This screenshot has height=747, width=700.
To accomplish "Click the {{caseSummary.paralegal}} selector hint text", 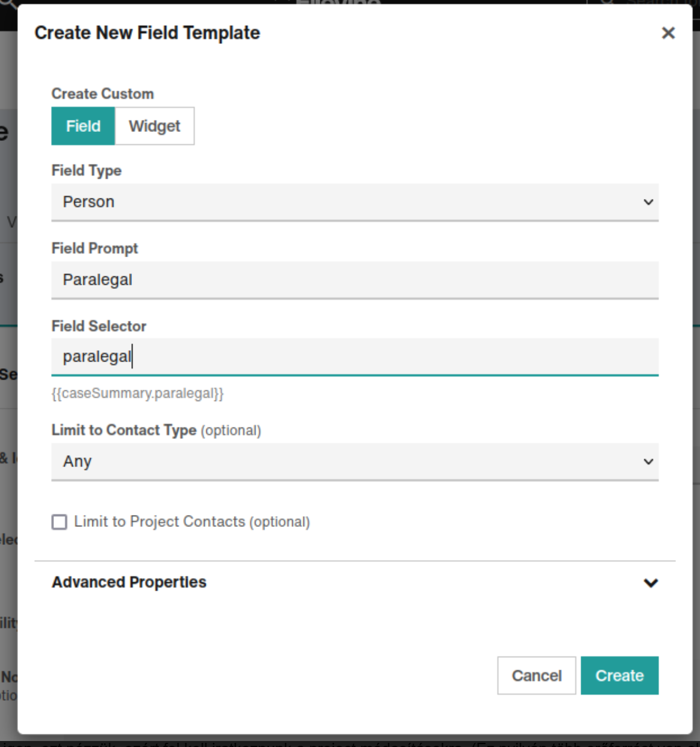I will [x=137, y=393].
